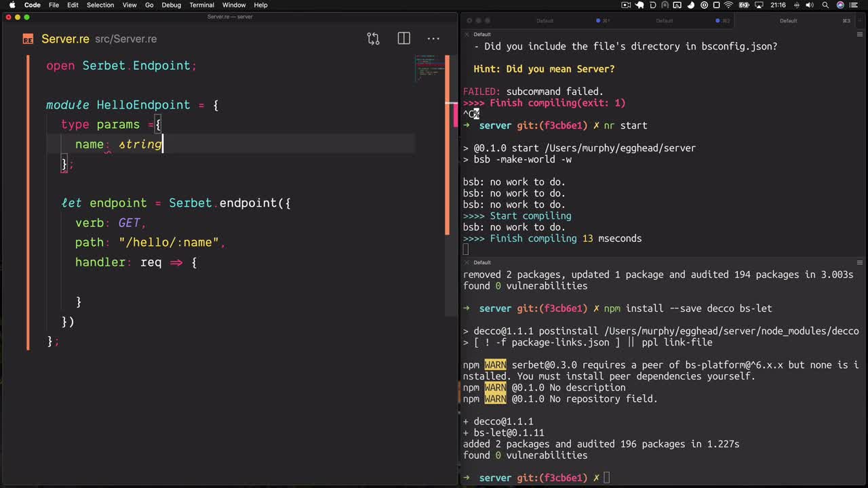The width and height of the screenshot is (868, 488).
Task: Open the Spotlight search magnifier icon
Action: click(825, 5)
